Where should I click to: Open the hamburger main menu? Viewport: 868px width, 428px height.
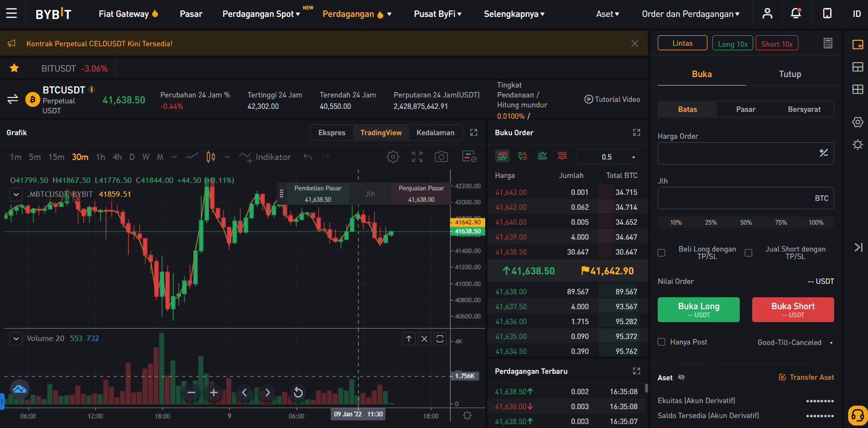pos(11,13)
